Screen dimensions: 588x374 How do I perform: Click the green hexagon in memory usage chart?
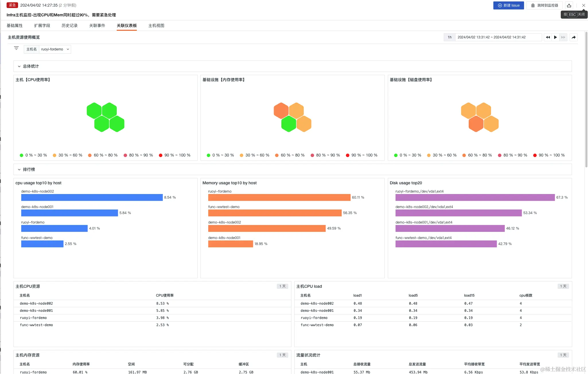[289, 124]
